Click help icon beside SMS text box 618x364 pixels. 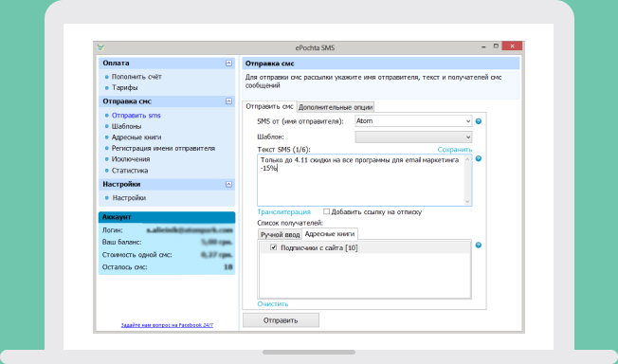479,158
